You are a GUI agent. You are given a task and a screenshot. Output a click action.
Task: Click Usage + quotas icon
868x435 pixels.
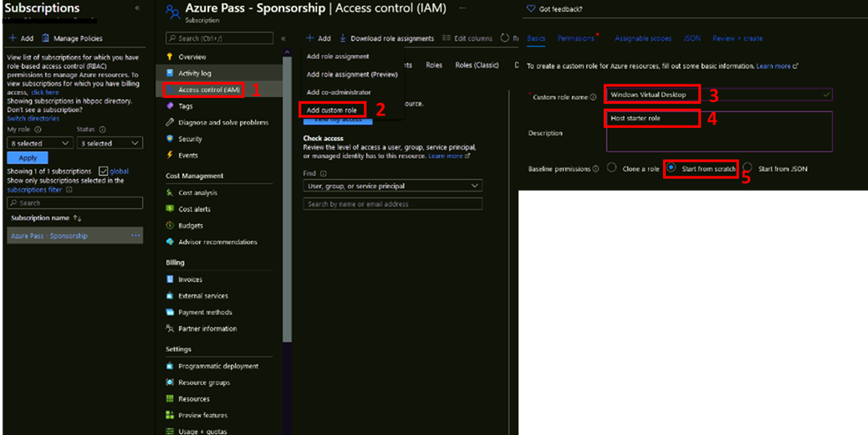(x=170, y=431)
